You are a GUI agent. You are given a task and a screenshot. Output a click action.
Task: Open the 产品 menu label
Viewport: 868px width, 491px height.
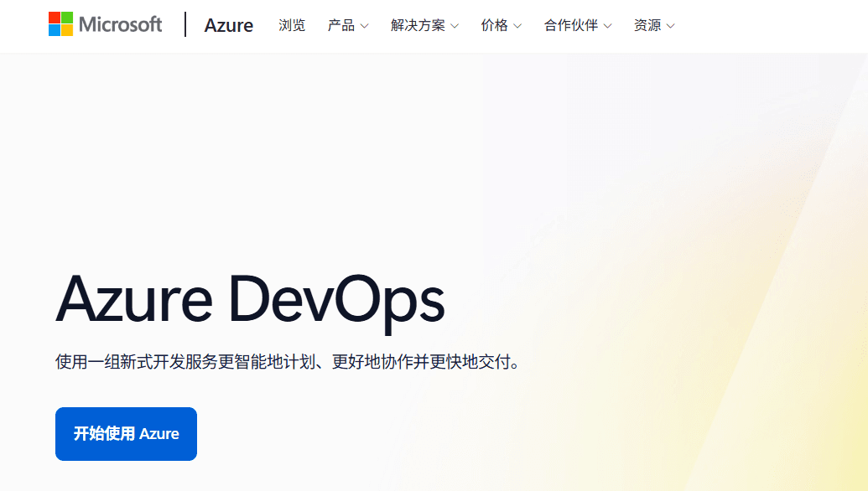pyautogui.click(x=341, y=25)
